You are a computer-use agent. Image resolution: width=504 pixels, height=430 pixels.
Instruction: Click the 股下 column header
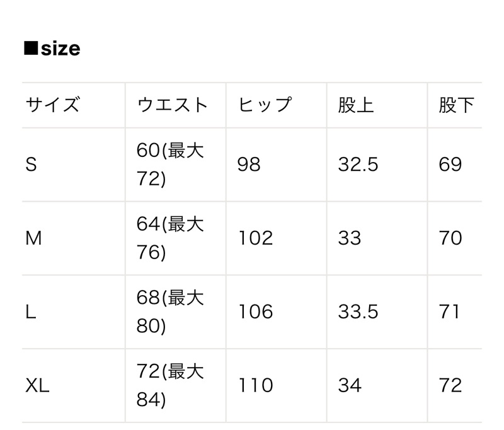(x=456, y=105)
